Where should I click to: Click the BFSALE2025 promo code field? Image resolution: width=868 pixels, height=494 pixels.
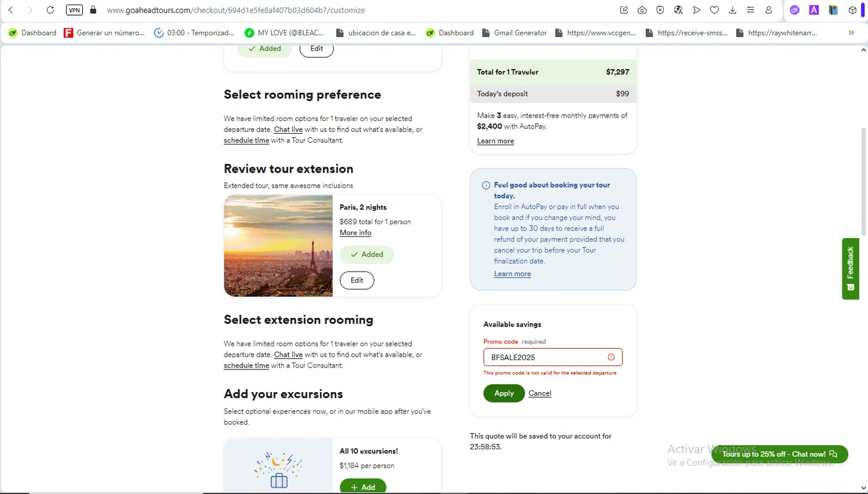[x=553, y=357]
